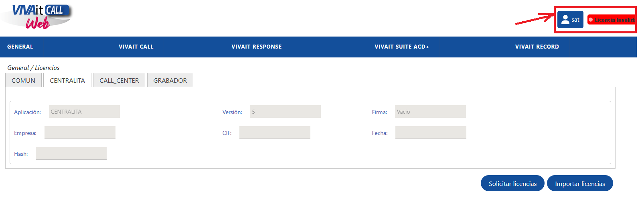Click the VIVAit Call Web logo
This screenshot has width=644, height=198.
(x=37, y=16)
